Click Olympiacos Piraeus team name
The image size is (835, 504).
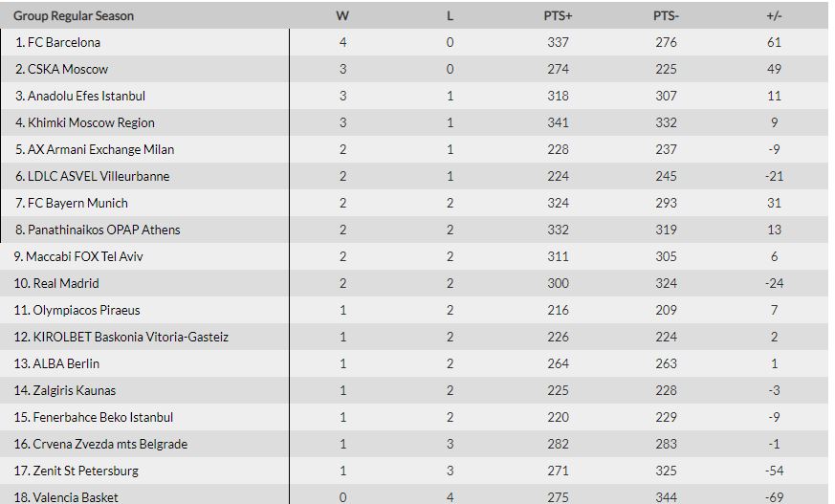[x=86, y=310]
